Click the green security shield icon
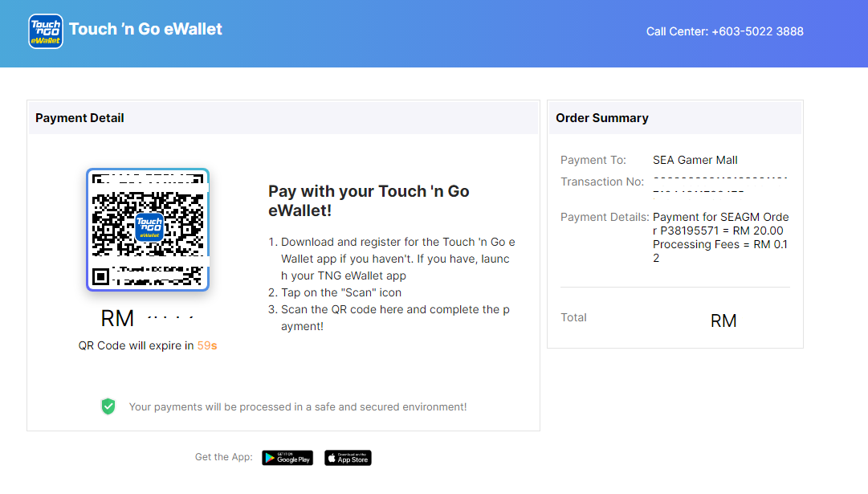 click(108, 406)
